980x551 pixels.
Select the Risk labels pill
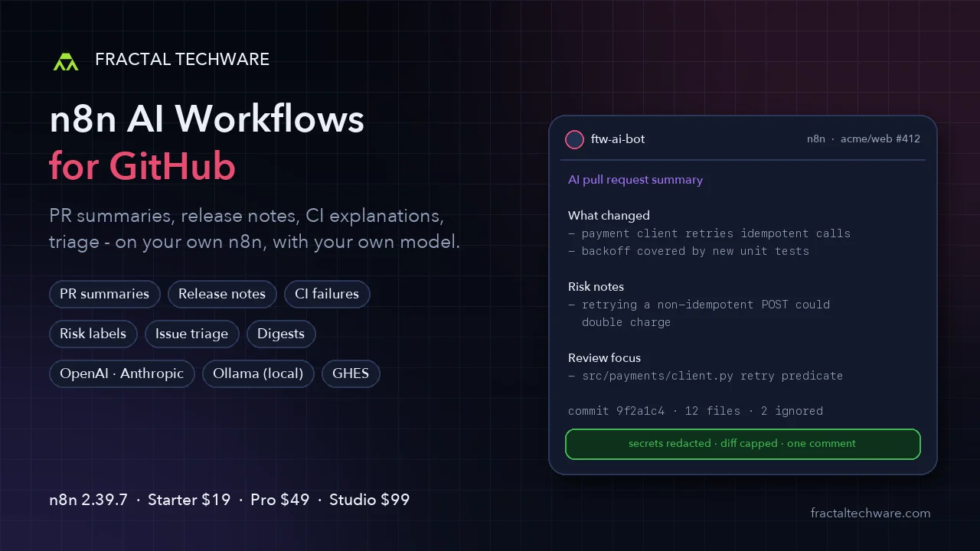pyautogui.click(x=93, y=334)
